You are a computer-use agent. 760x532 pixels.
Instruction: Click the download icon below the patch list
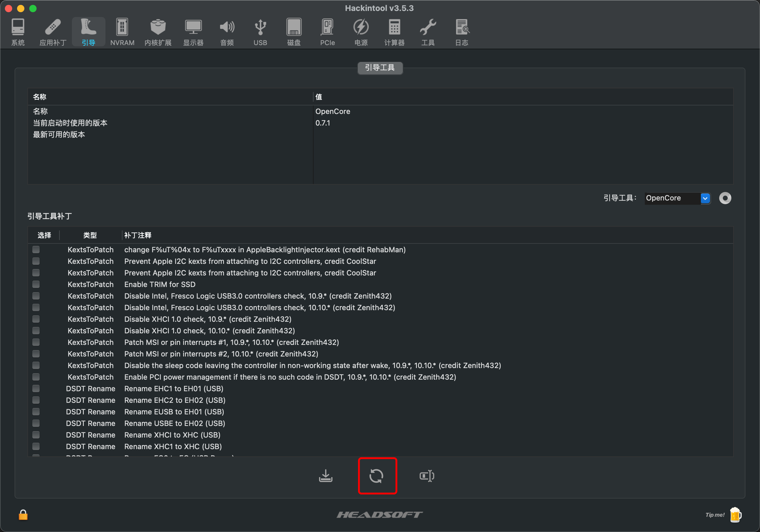(326, 476)
